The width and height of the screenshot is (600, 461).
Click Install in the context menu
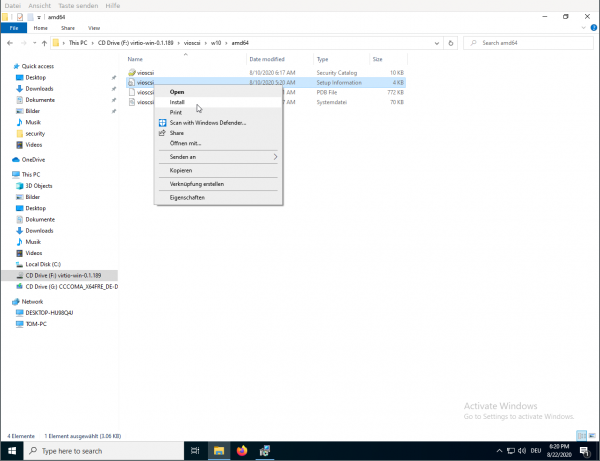coord(177,102)
